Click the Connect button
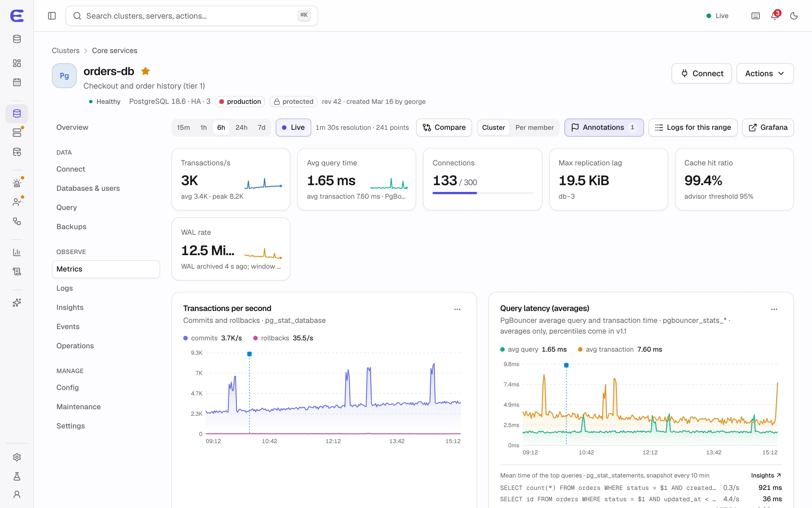This screenshot has height=508, width=812. [701, 73]
